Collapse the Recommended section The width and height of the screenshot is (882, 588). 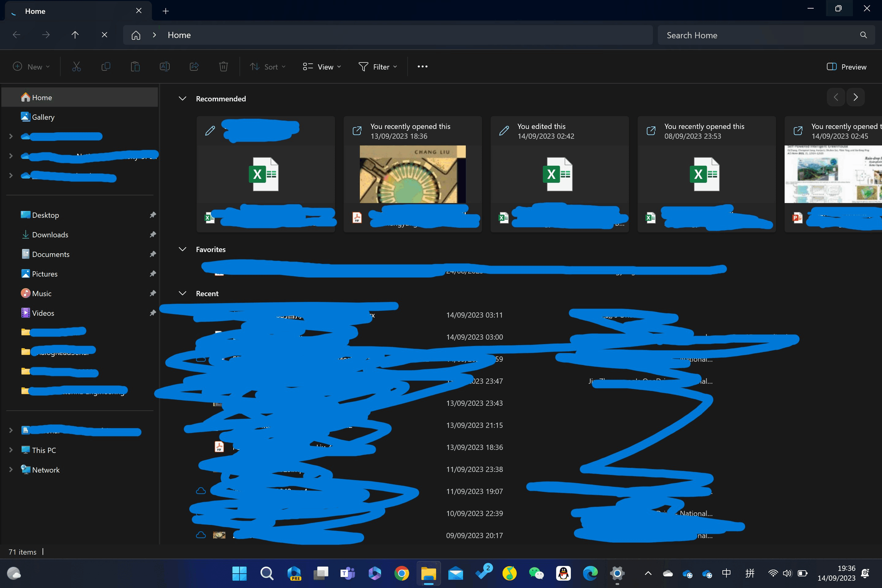(183, 99)
